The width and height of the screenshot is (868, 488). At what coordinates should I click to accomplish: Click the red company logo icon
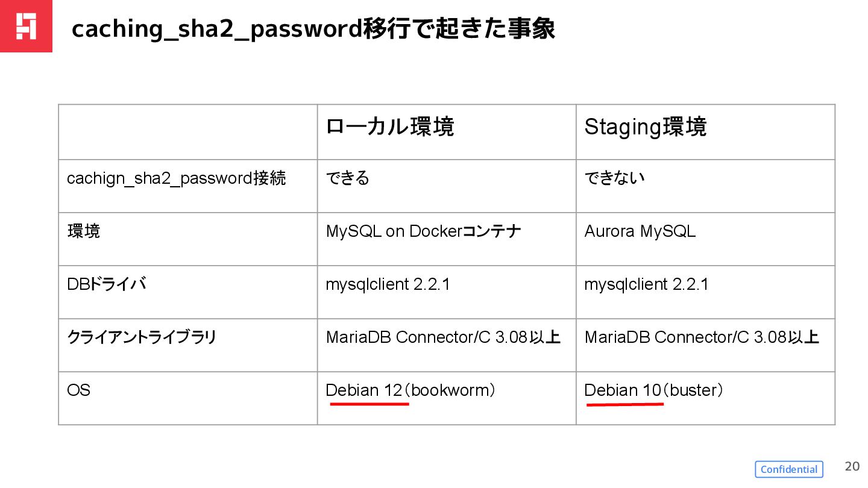[26, 26]
